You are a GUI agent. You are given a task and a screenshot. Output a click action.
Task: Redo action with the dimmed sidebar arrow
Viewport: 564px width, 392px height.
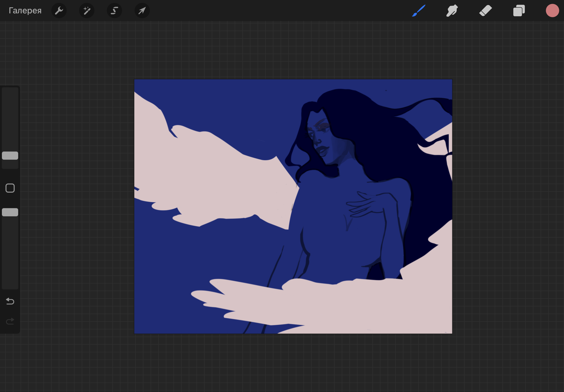click(10, 321)
